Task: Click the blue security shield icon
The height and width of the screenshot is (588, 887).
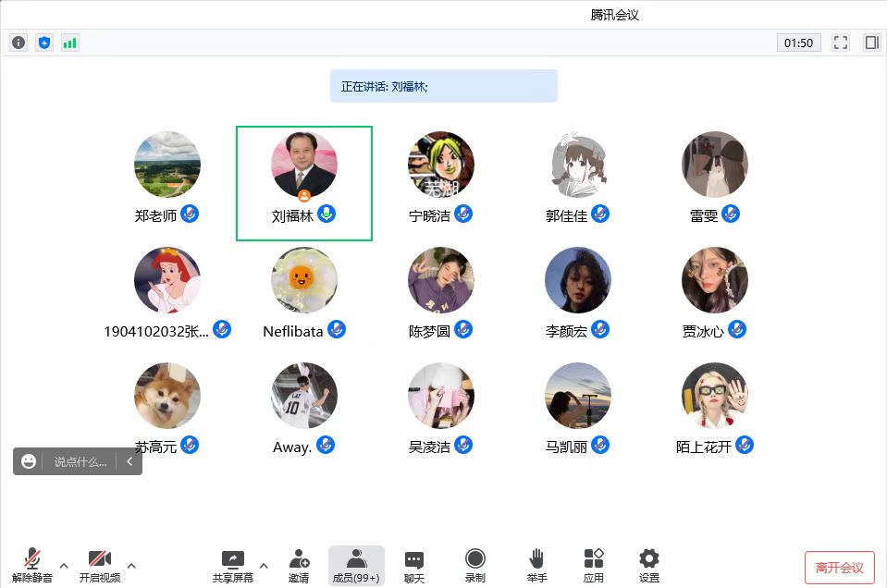Action: [x=44, y=43]
